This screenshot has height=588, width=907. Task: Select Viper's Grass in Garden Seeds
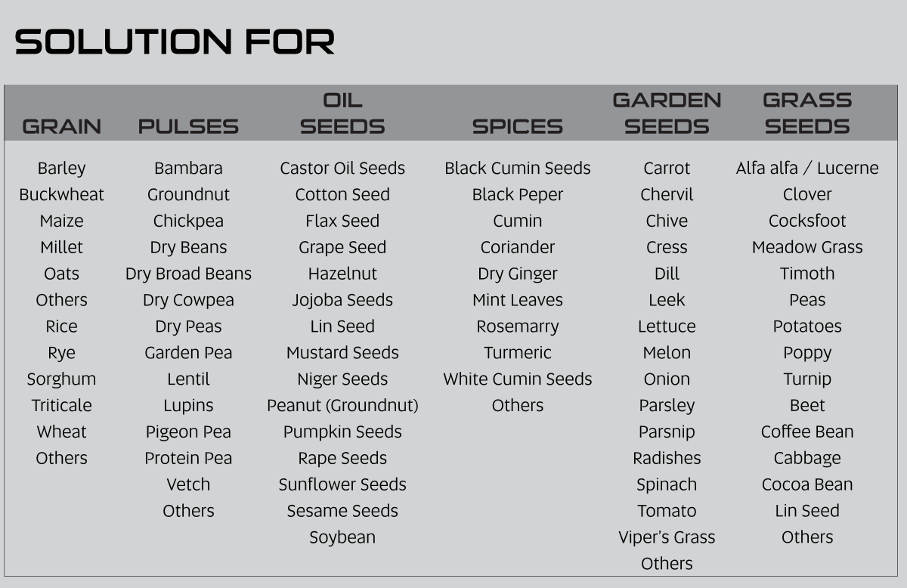(667, 538)
